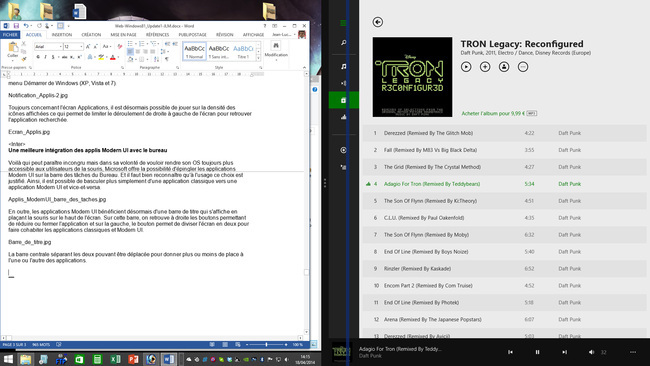650x366 pixels.
Task: Switch to the INSERTION ribbon tab
Action: [x=62, y=35]
